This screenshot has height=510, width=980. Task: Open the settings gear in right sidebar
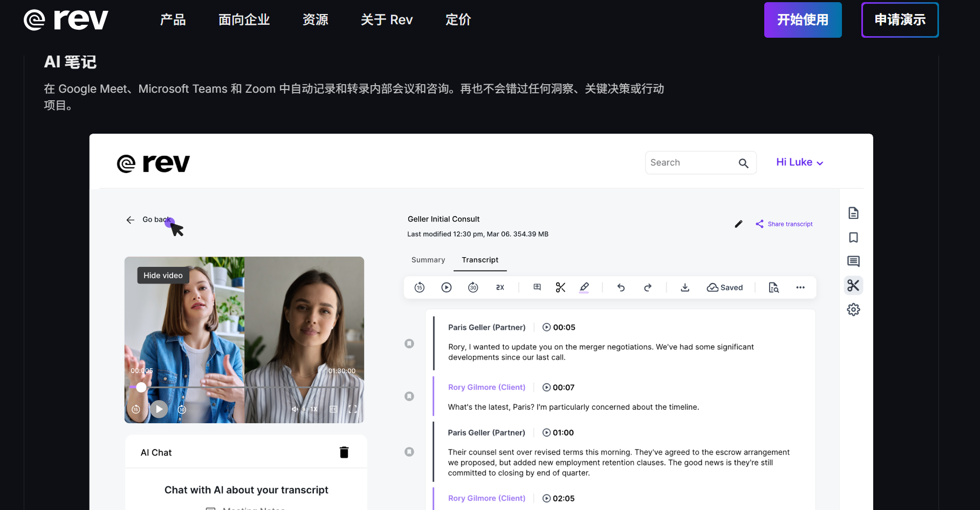pyautogui.click(x=853, y=309)
